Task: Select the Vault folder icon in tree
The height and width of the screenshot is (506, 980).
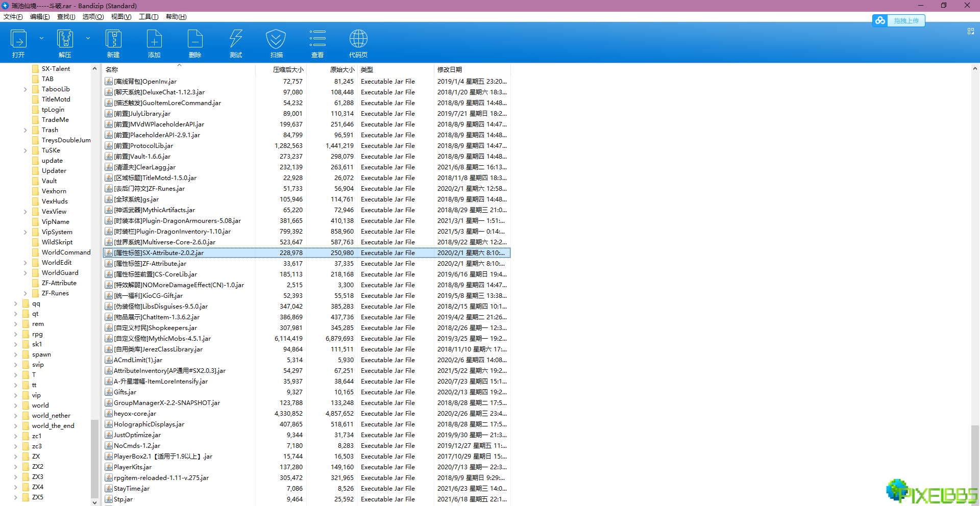Action: coord(35,181)
